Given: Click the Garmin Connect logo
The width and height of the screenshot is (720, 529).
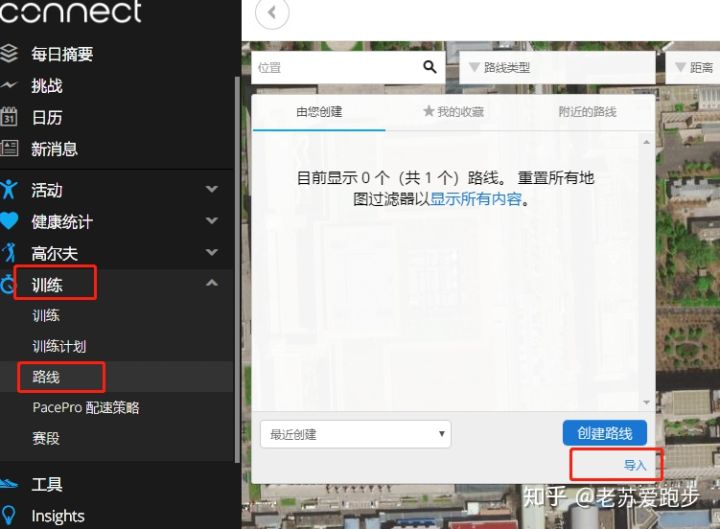Looking at the screenshot, I should click(70, 11).
